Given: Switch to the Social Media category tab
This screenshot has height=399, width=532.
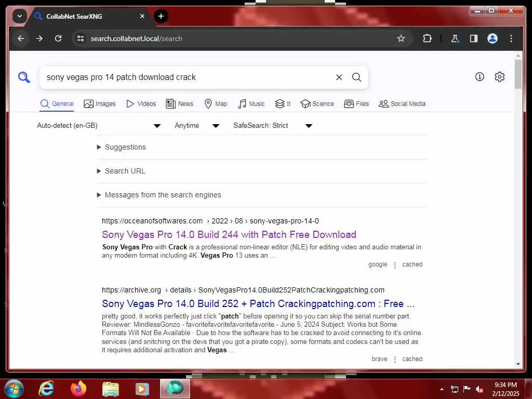Looking at the screenshot, I should 402,104.
